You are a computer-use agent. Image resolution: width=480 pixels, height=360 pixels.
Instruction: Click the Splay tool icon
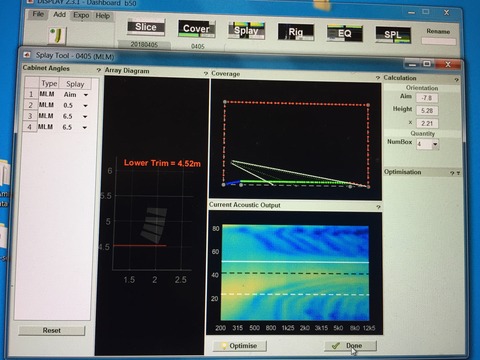click(246, 31)
